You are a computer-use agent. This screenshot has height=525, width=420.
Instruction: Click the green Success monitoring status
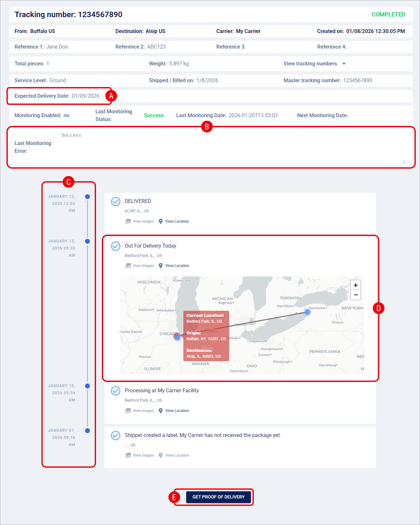[154, 116]
